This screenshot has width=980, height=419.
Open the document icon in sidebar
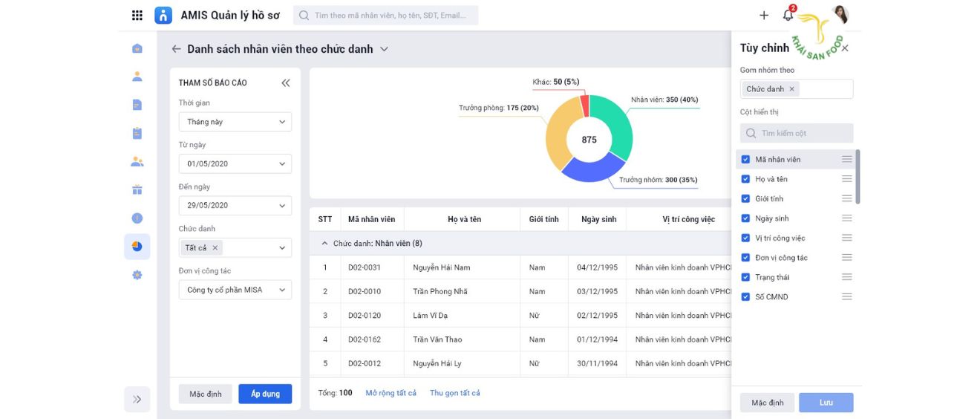coord(137,105)
